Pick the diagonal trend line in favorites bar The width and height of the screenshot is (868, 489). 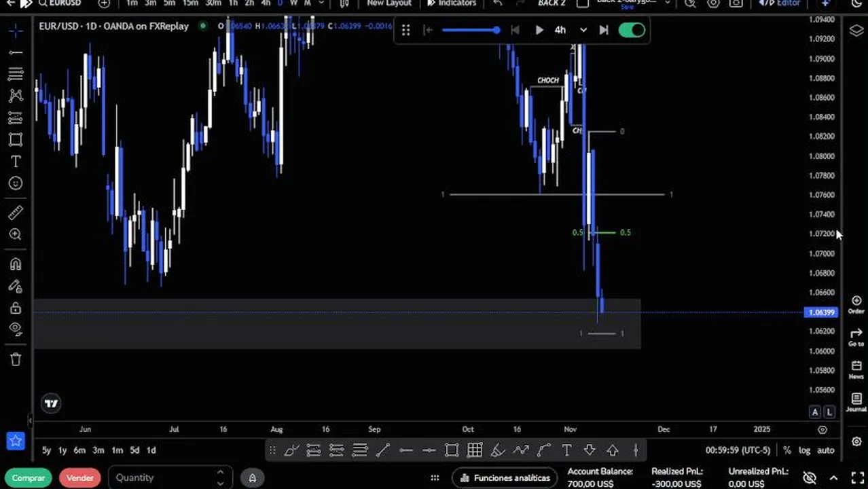382,450
